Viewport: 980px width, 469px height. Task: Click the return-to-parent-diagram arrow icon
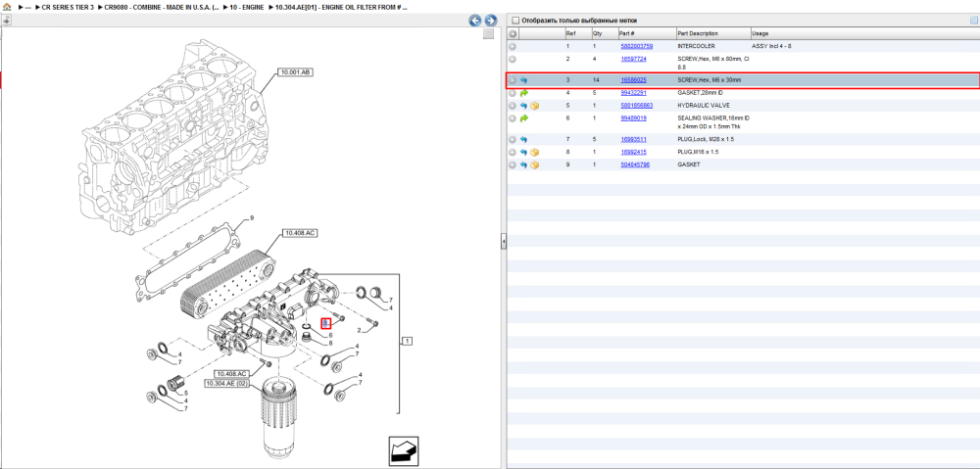pos(403,451)
